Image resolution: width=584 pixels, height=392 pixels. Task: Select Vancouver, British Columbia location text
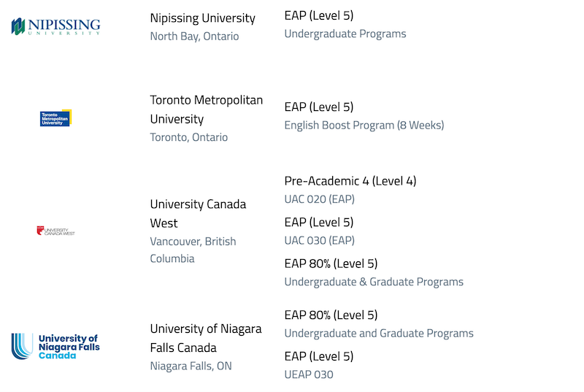click(193, 250)
